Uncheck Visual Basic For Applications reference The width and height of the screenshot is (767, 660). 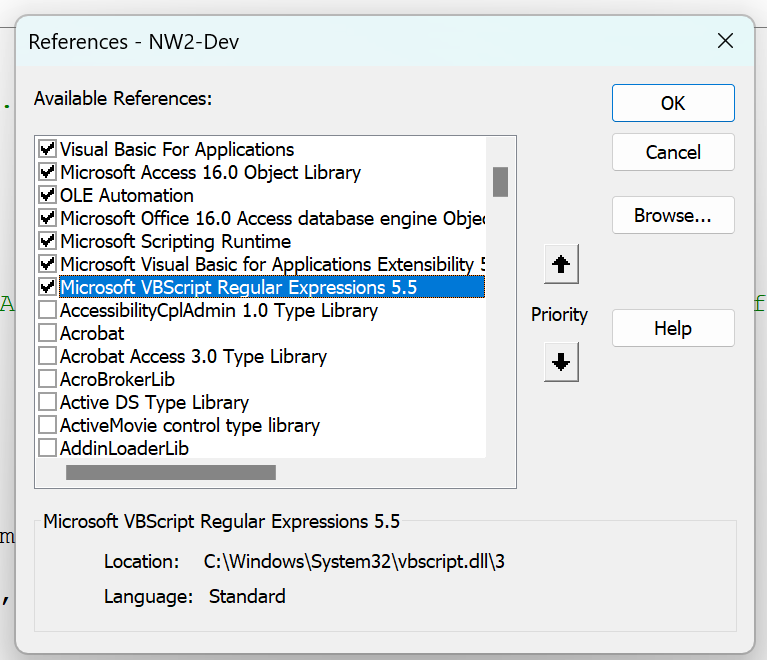(x=47, y=149)
